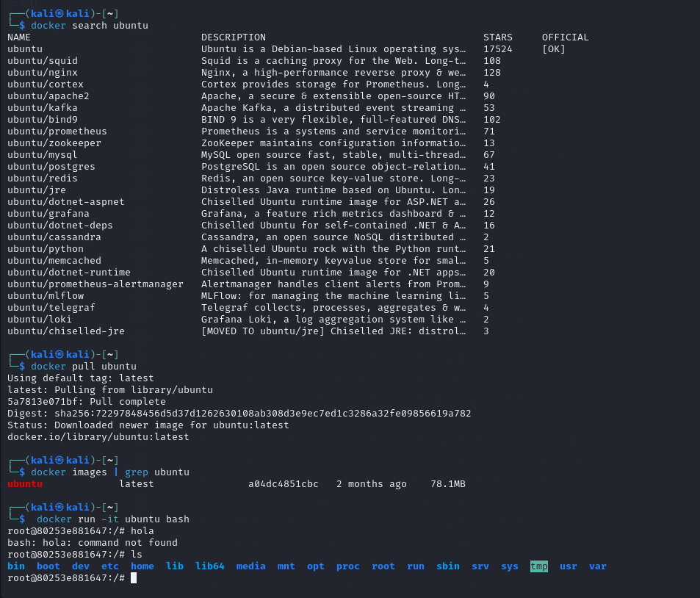Click the 17524 stars count
The height and width of the screenshot is (598, 700).
click(x=497, y=49)
